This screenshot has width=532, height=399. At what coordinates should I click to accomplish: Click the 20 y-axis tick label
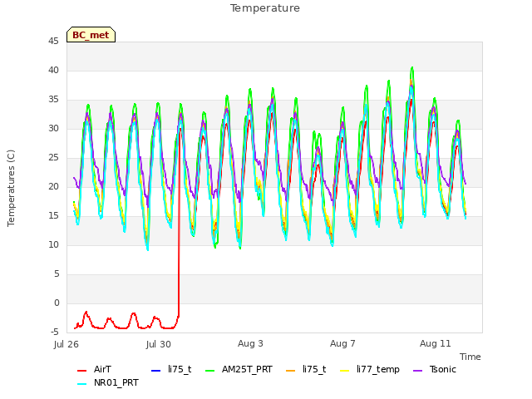[x=53, y=186]
